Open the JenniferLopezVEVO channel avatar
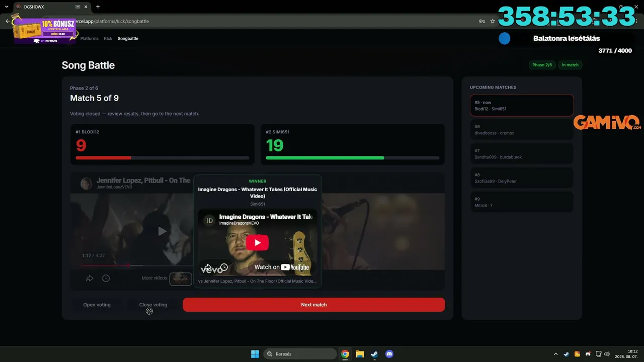Screen dimensions: 644x362 87,184
